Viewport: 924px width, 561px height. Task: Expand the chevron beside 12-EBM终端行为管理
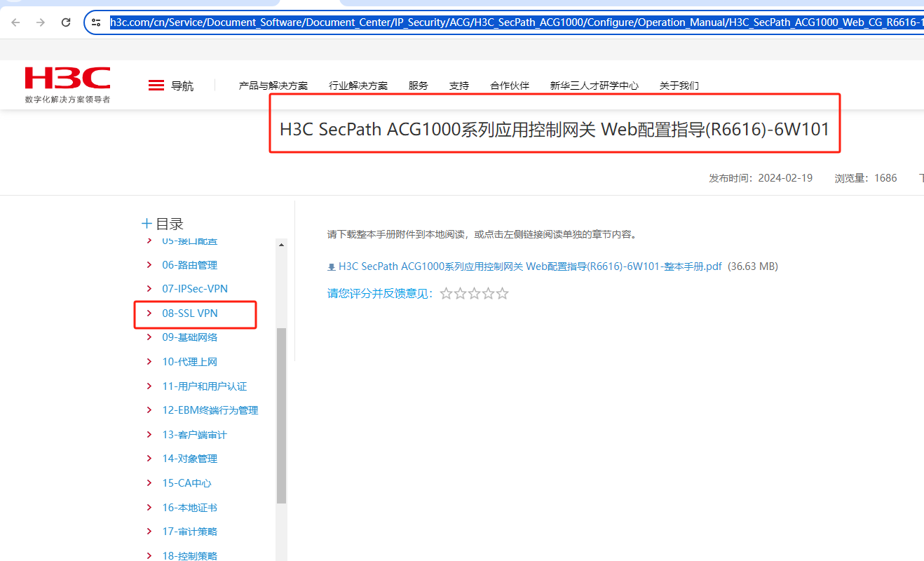coord(149,410)
